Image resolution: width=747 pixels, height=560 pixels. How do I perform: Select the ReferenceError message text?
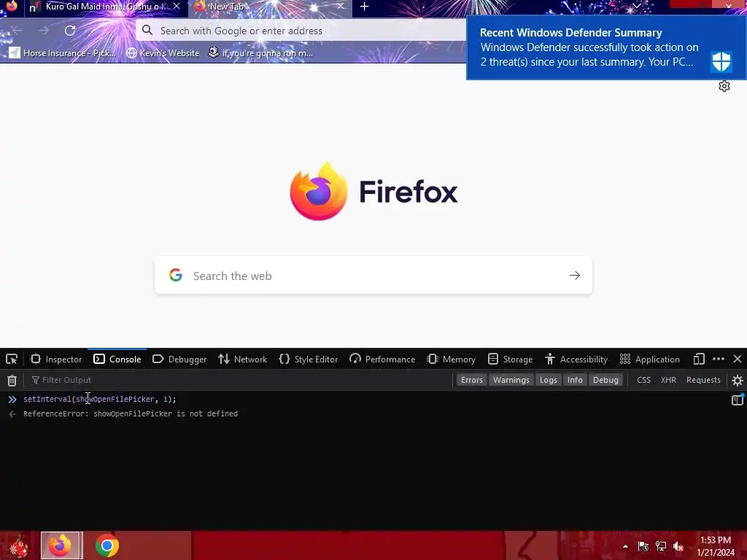pyautogui.click(x=131, y=414)
